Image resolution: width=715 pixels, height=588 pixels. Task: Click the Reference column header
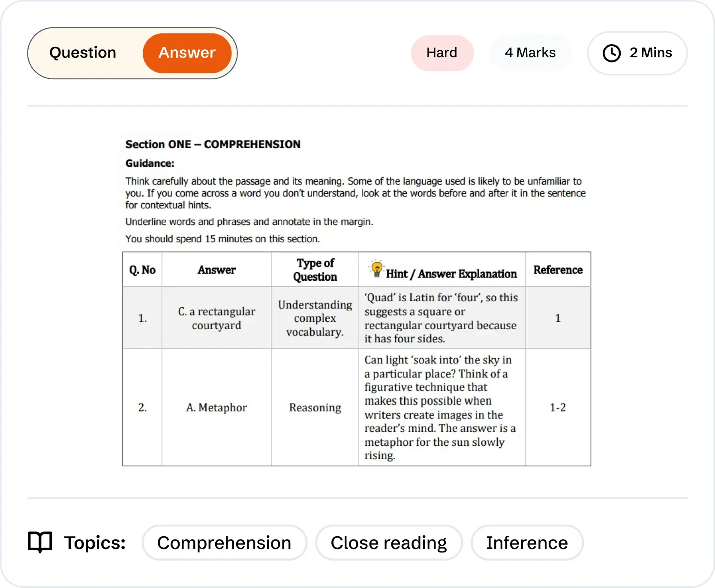pos(558,270)
